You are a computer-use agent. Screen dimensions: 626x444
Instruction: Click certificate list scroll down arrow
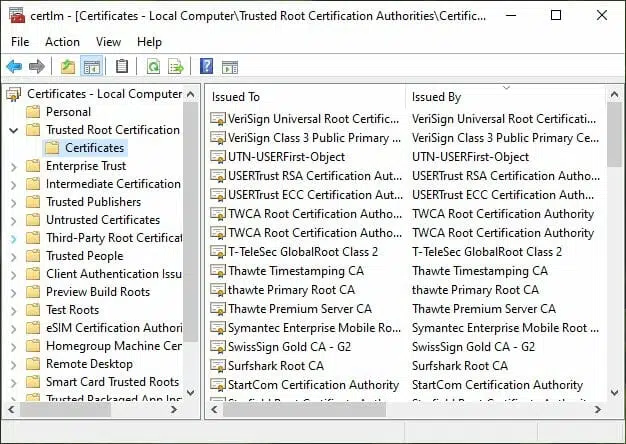[614, 392]
